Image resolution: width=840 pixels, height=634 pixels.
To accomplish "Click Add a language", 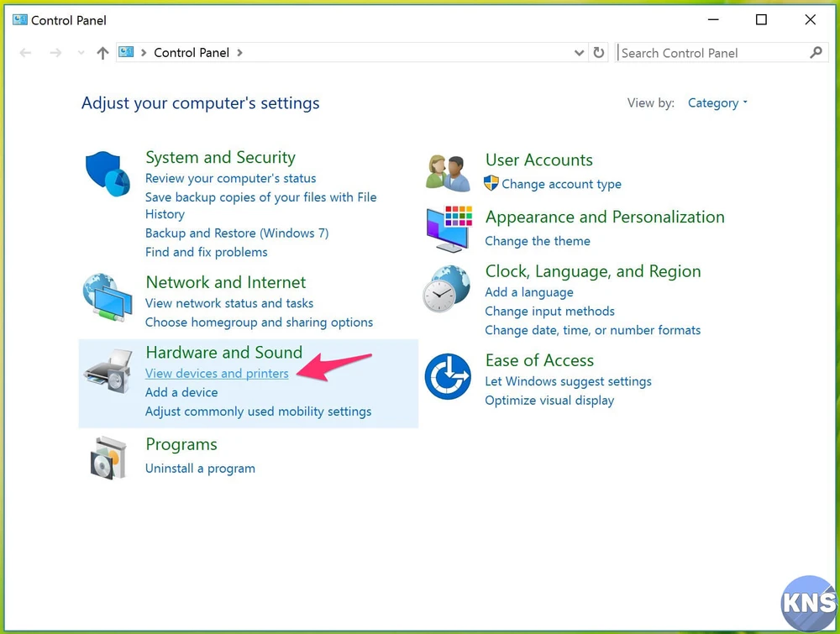I will (x=528, y=292).
